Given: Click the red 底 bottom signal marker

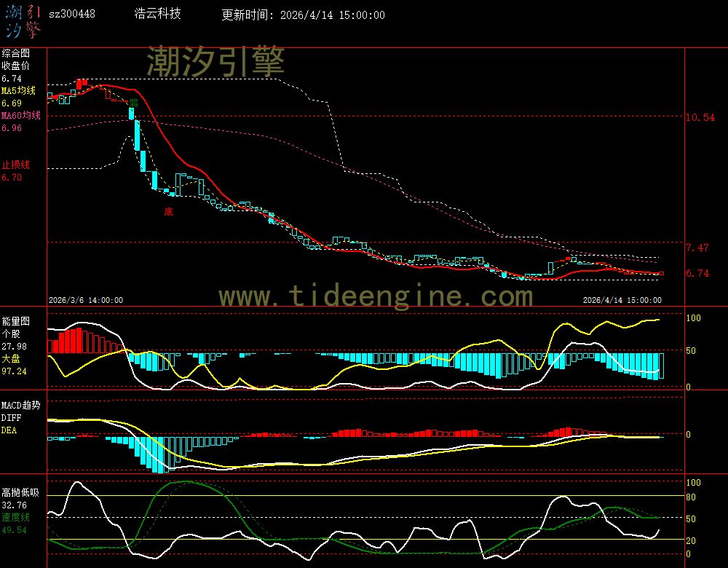Looking at the screenshot, I should click(169, 212).
